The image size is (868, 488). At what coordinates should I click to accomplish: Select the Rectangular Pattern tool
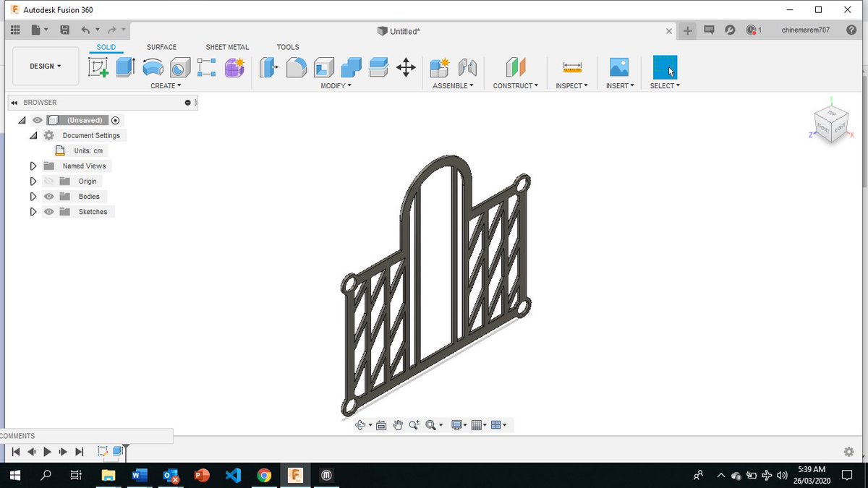pyautogui.click(x=207, y=67)
